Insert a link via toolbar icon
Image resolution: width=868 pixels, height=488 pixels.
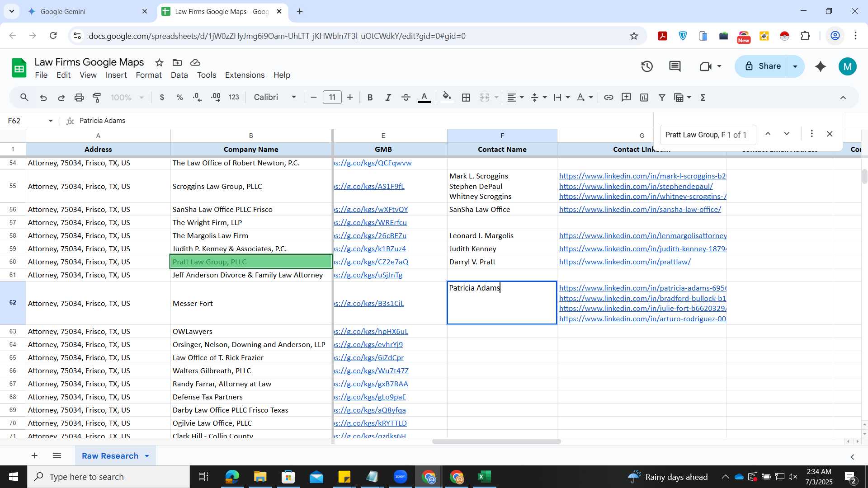[x=609, y=97]
